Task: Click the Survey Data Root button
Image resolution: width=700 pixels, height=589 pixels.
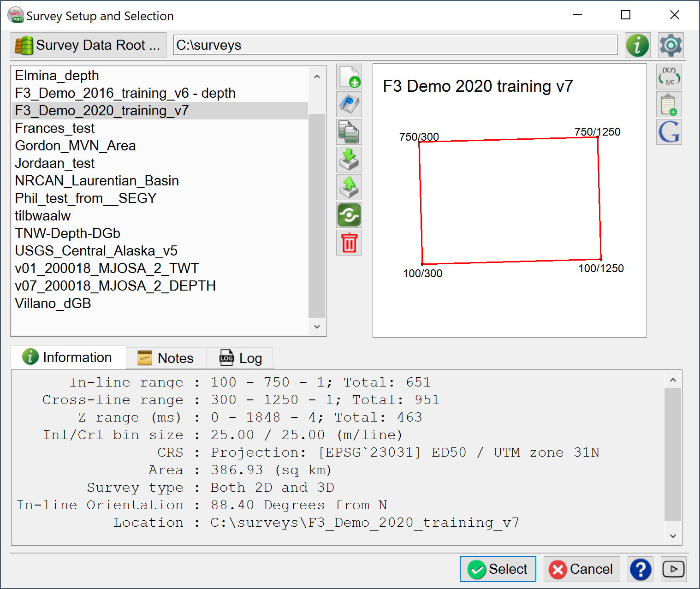Action: point(88,45)
